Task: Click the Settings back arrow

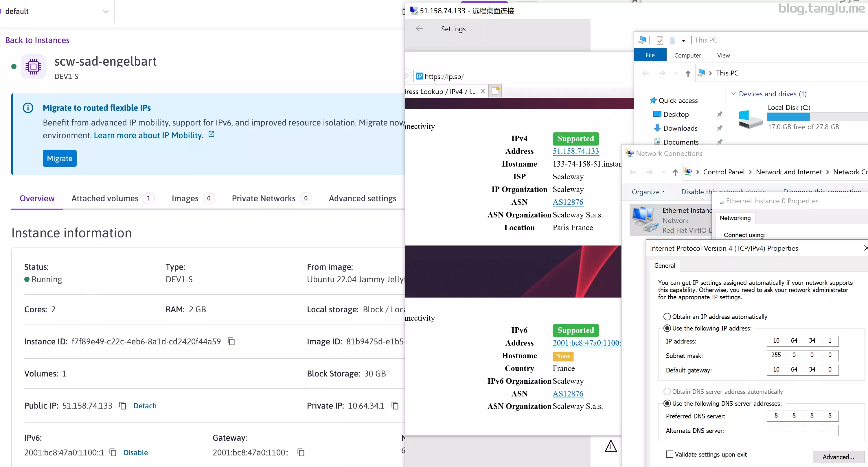Action: click(x=419, y=29)
